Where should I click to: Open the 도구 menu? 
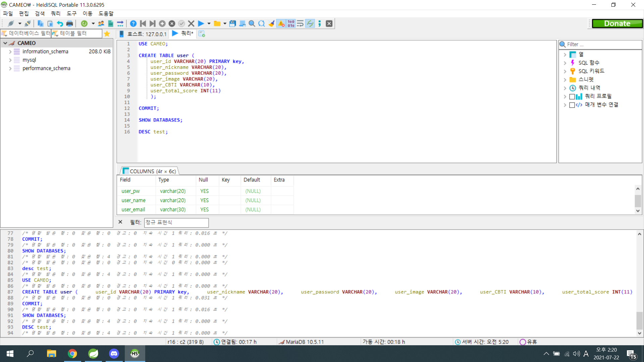coord(71,13)
